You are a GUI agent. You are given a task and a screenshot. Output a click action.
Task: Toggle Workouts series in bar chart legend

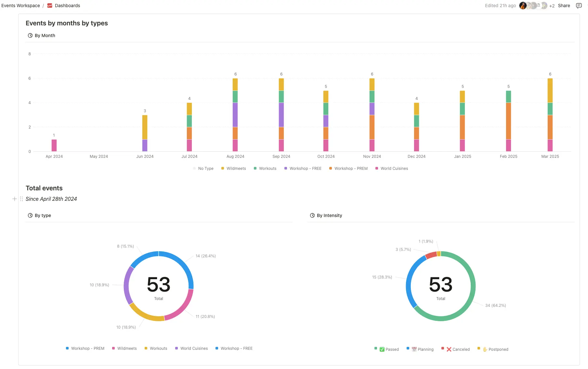click(x=265, y=169)
